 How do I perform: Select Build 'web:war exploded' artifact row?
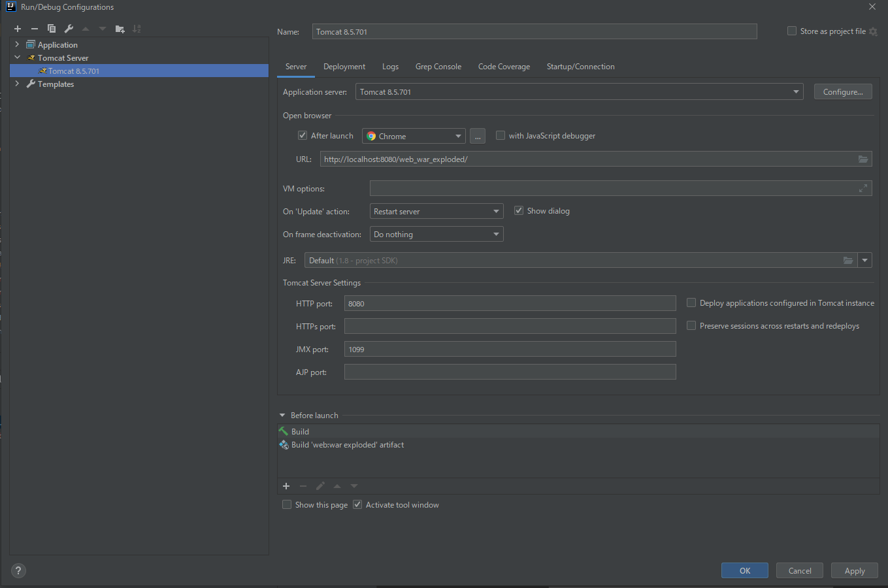[x=578, y=444]
